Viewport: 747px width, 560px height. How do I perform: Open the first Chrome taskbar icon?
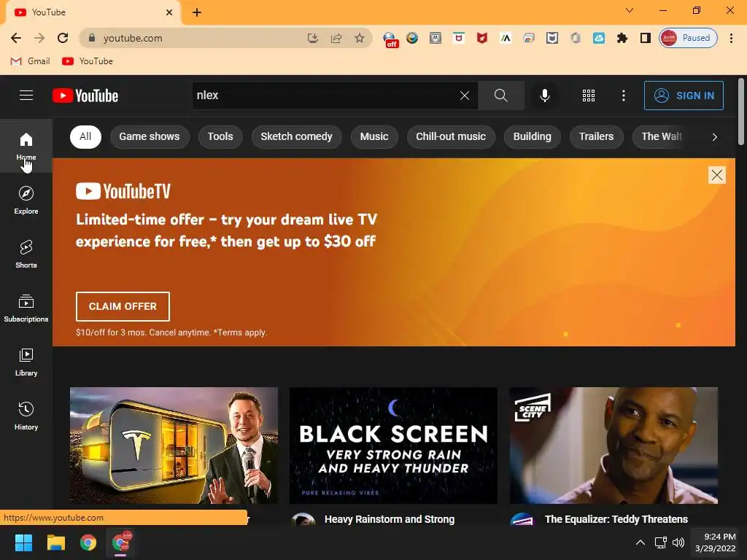(x=88, y=542)
